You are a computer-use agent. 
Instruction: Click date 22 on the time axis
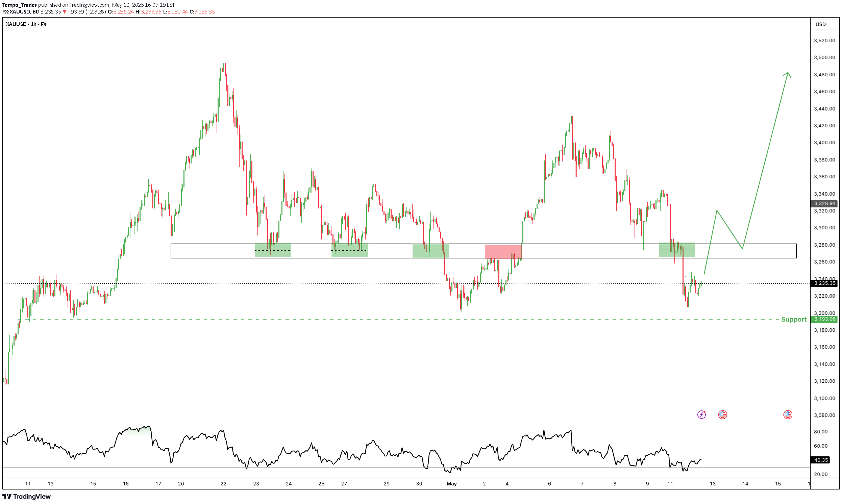tap(223, 484)
